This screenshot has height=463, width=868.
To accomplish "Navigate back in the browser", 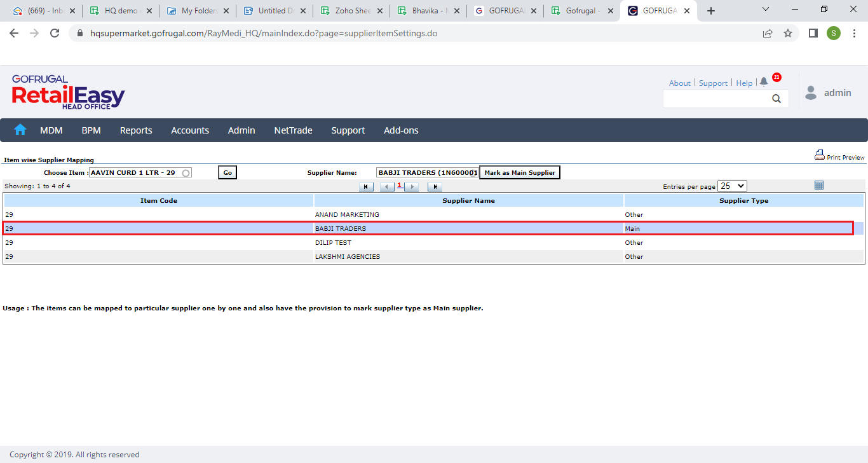I will 14,33.
